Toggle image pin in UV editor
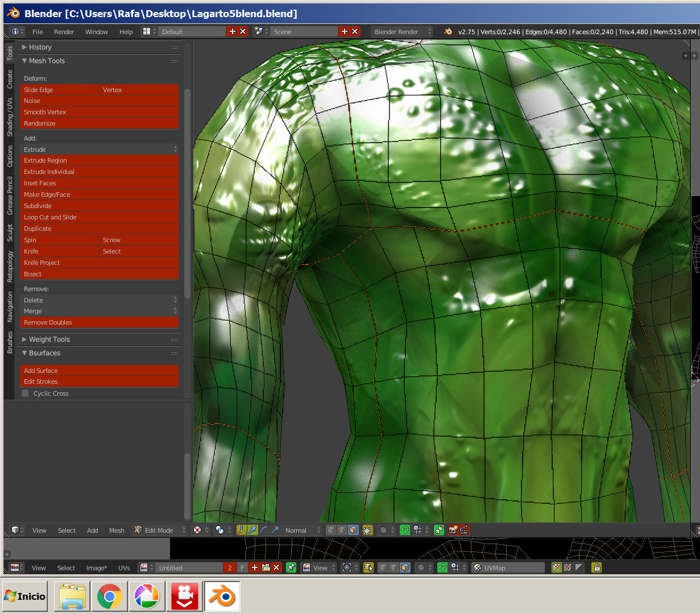The height and width of the screenshot is (614, 700). click(291, 567)
